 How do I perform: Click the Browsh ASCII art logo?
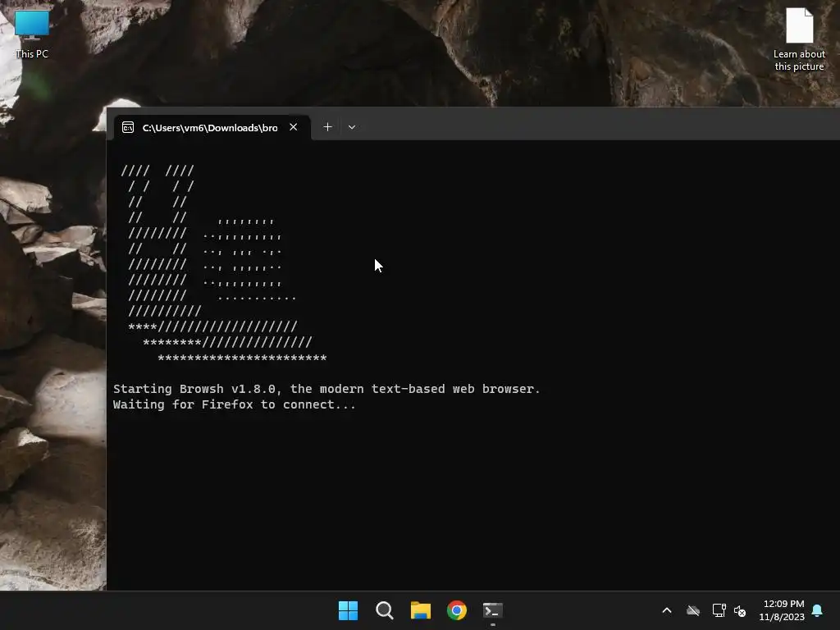click(224, 265)
